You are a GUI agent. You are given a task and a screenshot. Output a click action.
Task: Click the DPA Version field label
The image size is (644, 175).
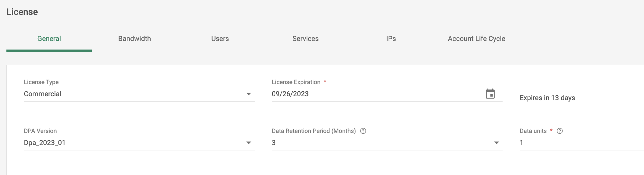(x=40, y=131)
